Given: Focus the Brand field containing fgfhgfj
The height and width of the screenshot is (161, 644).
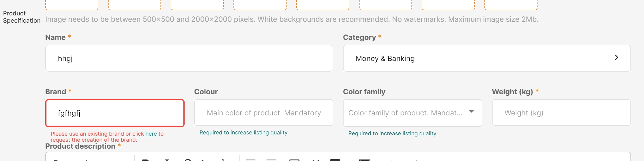Looking at the screenshot, I should (x=115, y=113).
